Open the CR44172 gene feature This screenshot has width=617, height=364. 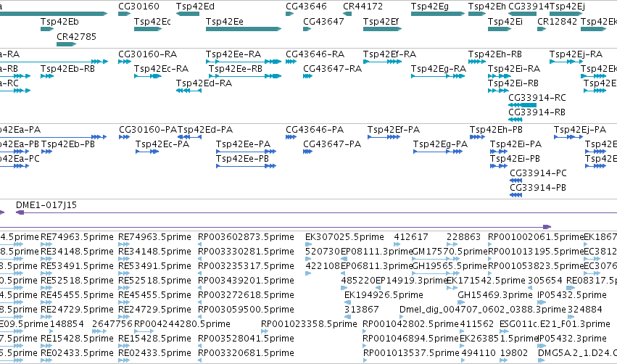[x=347, y=14]
